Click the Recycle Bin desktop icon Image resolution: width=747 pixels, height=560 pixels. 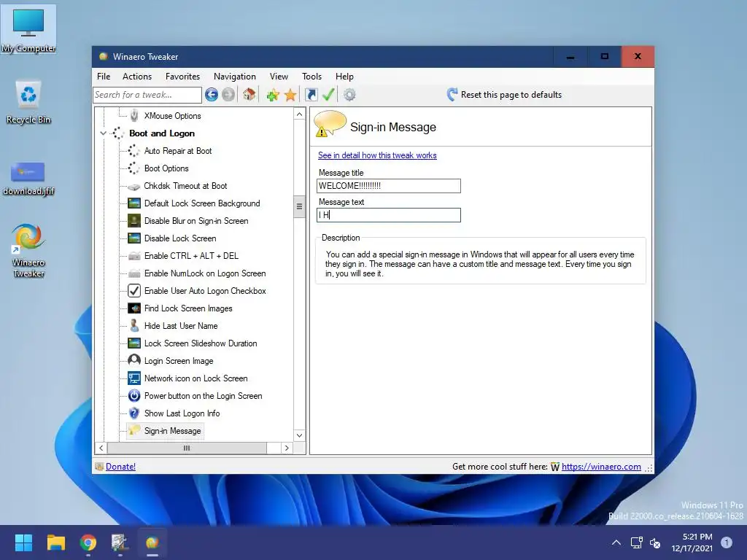coord(28,102)
